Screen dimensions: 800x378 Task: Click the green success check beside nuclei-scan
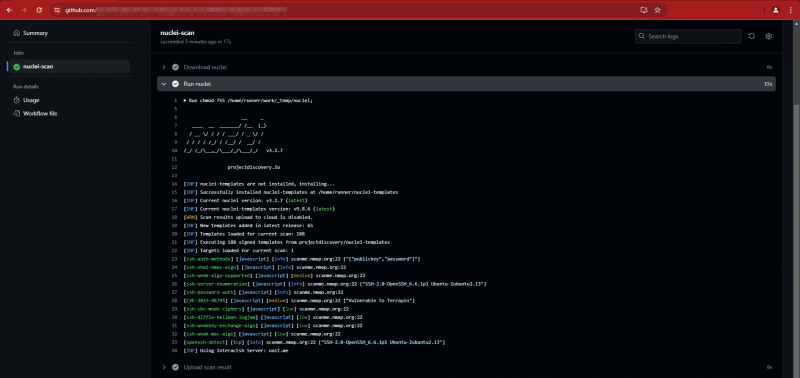pyautogui.click(x=17, y=66)
